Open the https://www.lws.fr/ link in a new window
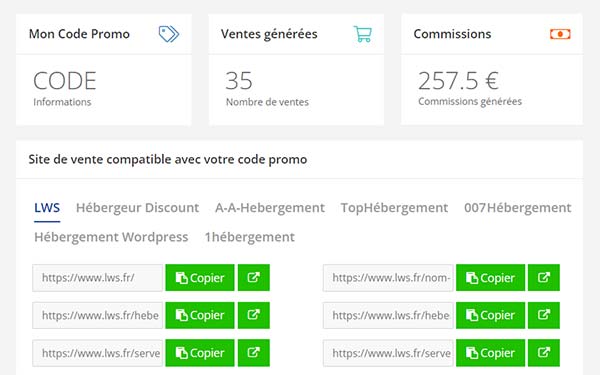Screen dimensions: 600x375 point(254,277)
